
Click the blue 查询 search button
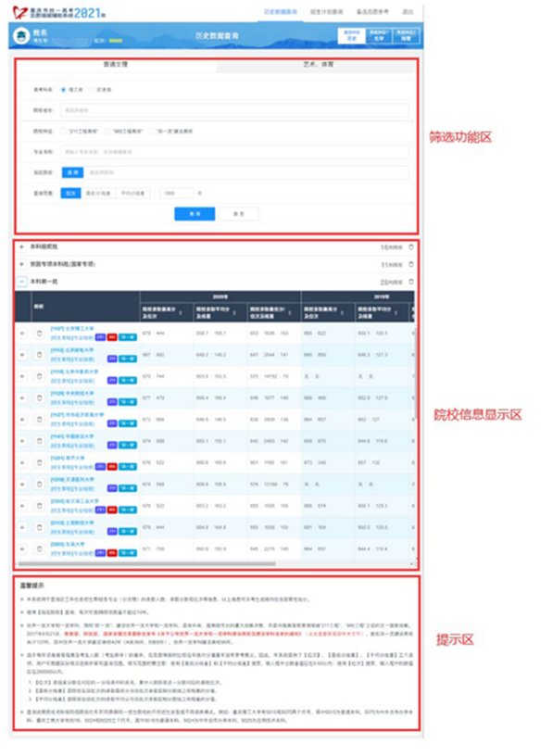(x=195, y=214)
